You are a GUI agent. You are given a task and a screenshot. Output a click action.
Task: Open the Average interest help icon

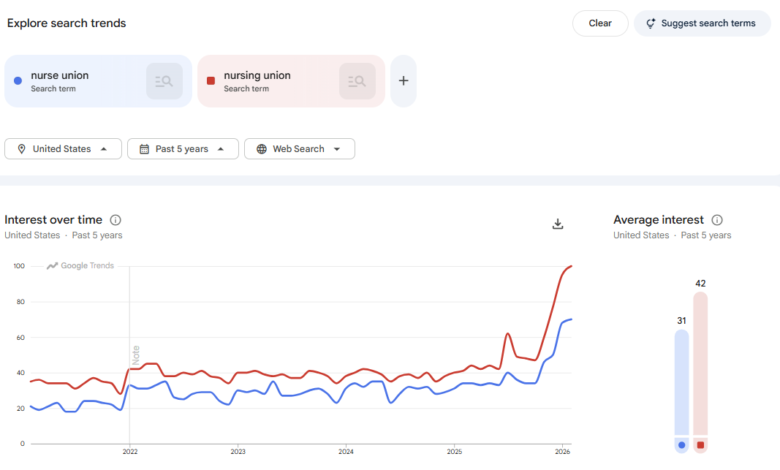tap(717, 220)
